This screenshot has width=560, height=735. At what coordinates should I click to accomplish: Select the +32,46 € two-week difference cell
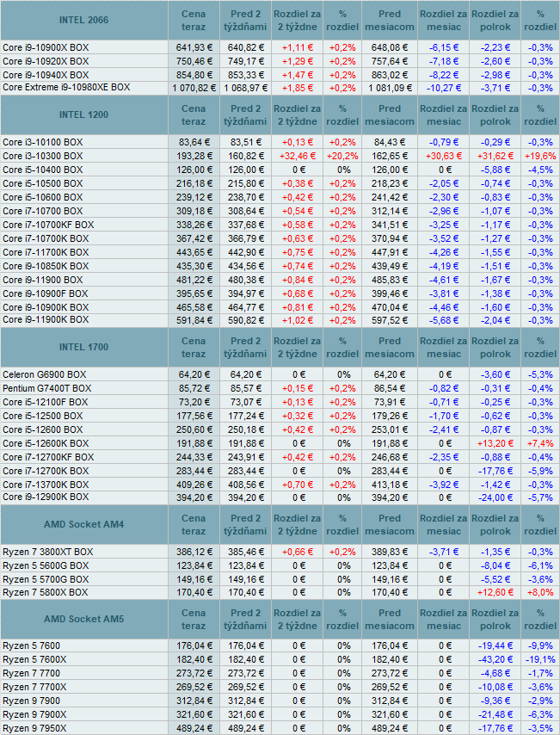click(298, 156)
